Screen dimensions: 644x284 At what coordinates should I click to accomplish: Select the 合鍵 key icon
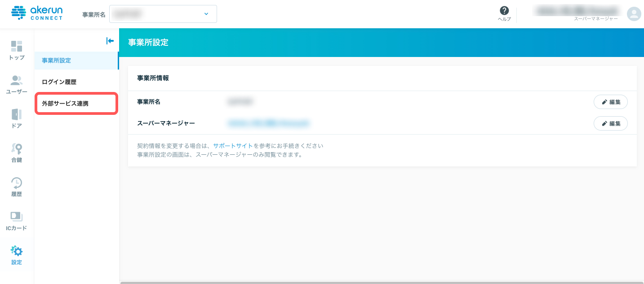[x=17, y=149]
